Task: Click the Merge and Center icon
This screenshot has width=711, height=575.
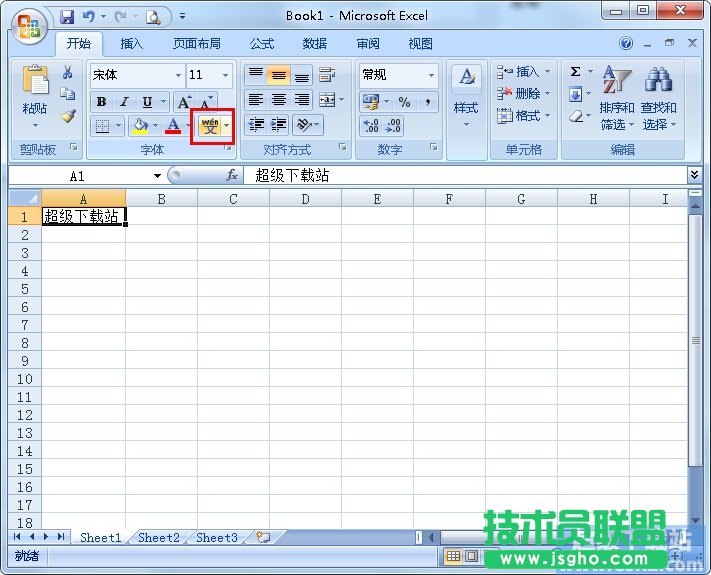Action: point(326,101)
